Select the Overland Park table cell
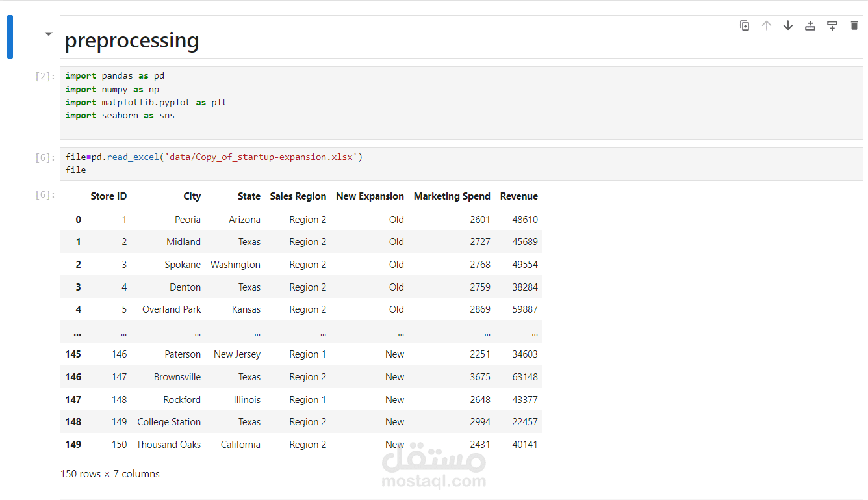 [172, 309]
